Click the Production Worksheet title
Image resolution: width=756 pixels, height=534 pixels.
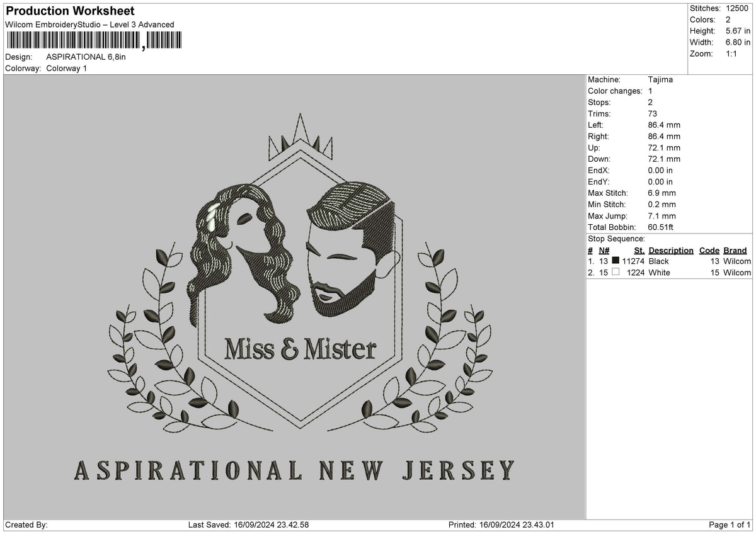[x=70, y=11]
